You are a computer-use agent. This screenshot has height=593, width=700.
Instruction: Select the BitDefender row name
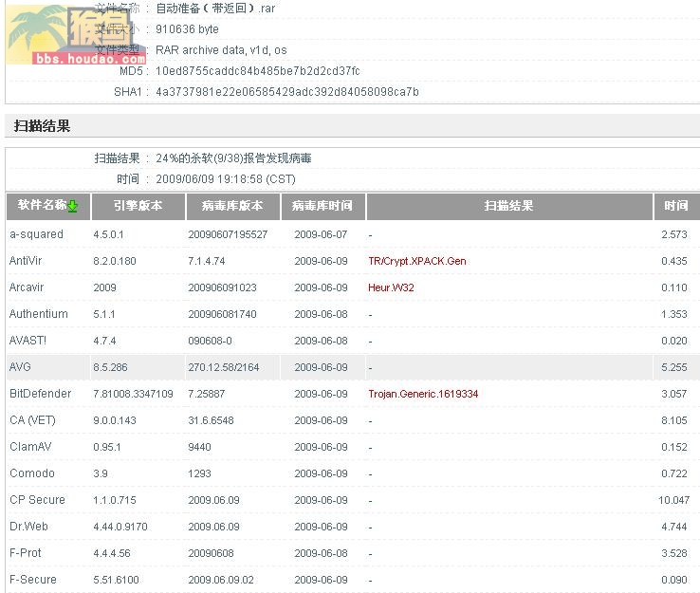click(x=40, y=394)
